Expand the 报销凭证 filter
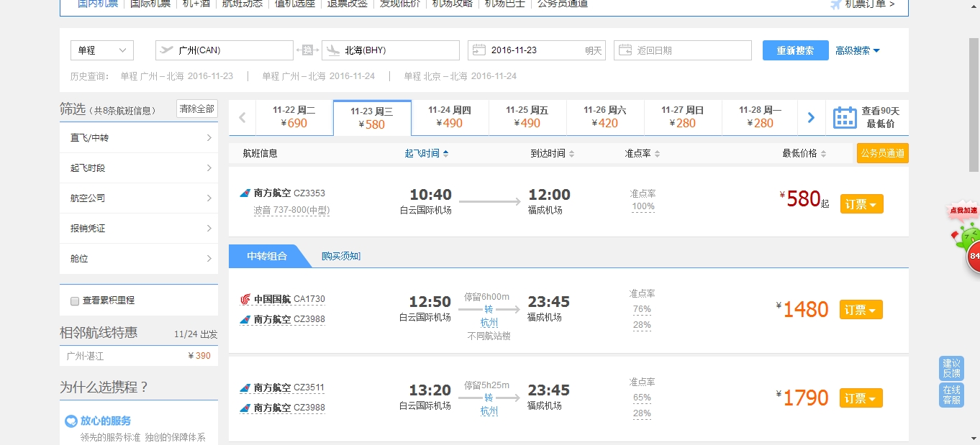This screenshot has width=980, height=445. (x=139, y=229)
